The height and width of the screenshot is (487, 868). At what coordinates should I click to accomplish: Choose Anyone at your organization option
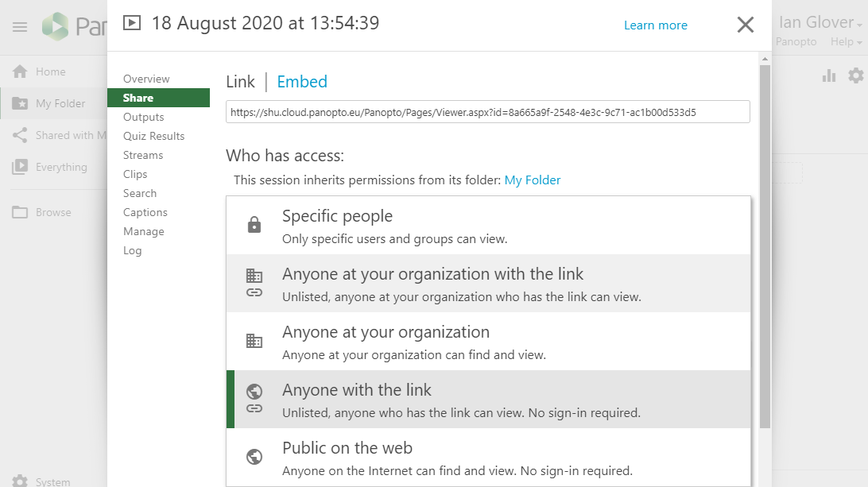[488, 342]
